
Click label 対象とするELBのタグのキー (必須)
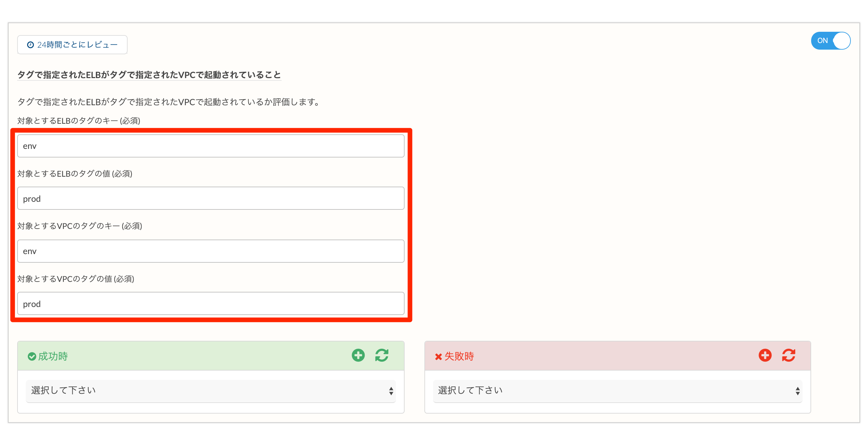[79, 121]
